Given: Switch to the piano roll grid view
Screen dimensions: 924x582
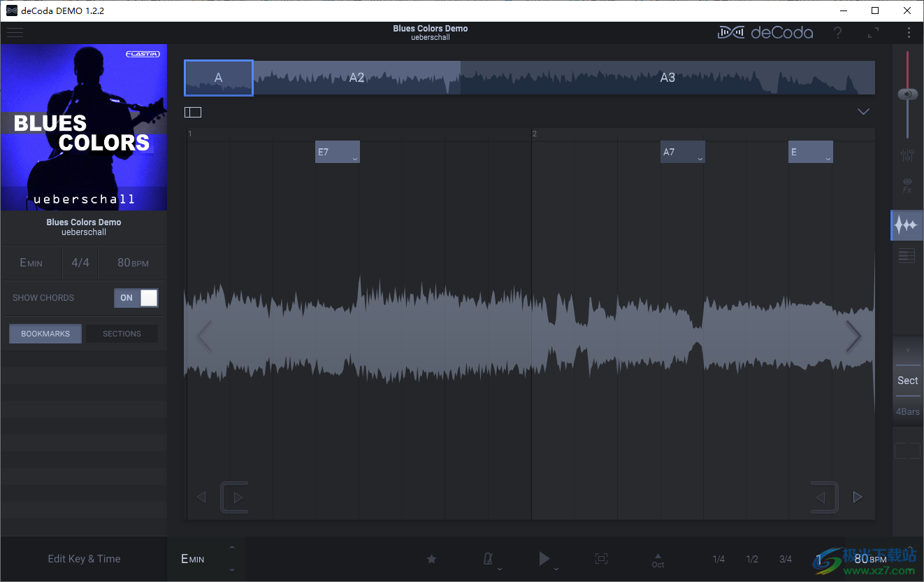Looking at the screenshot, I should pos(907,256).
